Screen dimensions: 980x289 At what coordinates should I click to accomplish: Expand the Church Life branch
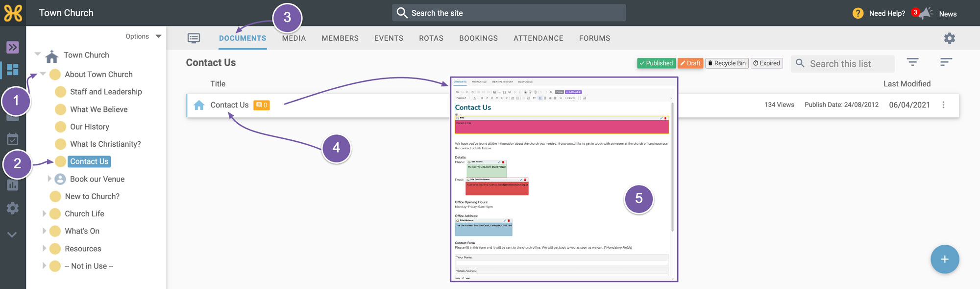pos(44,214)
